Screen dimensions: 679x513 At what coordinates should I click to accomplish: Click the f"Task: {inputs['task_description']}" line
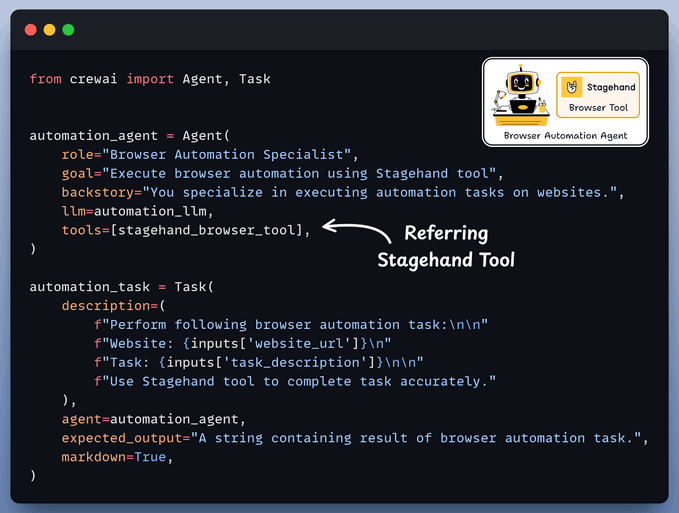pyautogui.click(x=259, y=362)
